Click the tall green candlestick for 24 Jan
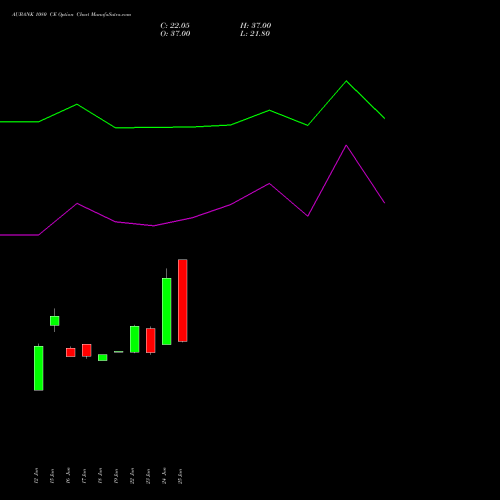 (167, 311)
